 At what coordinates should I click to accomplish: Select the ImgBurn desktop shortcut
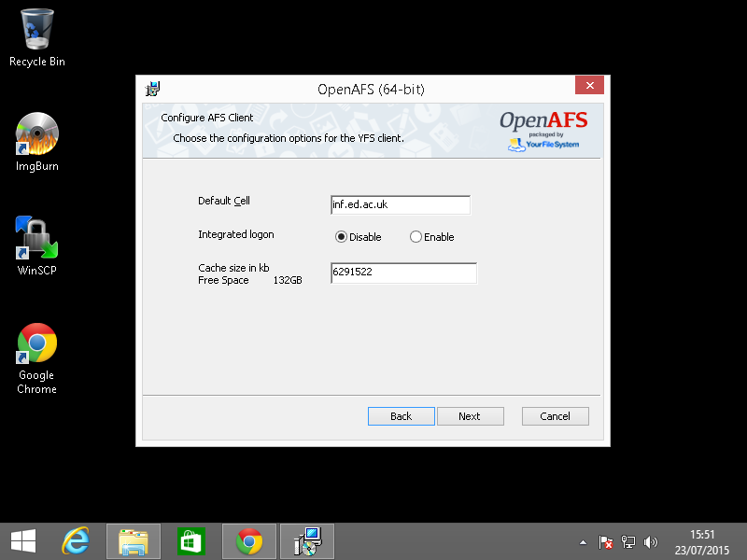tap(37, 142)
